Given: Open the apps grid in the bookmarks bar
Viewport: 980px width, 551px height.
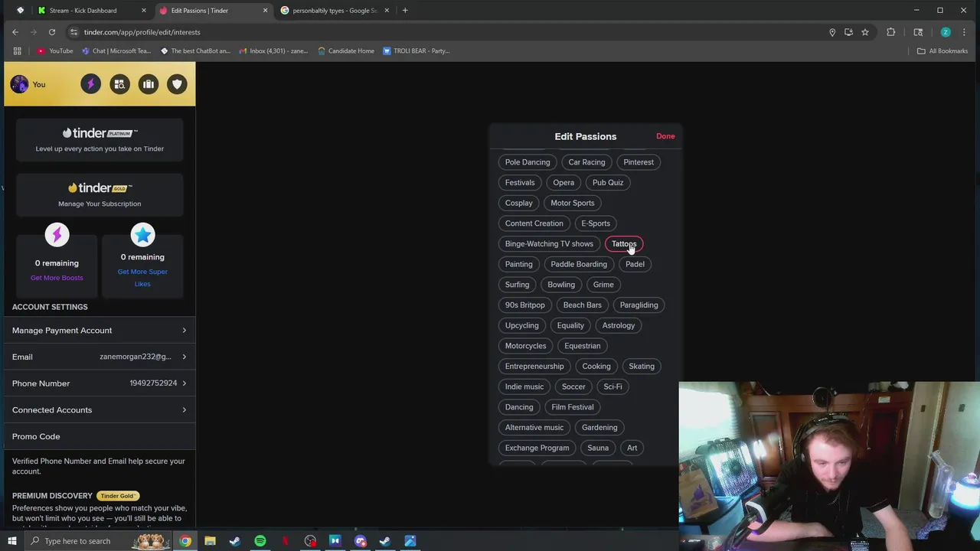Looking at the screenshot, I should pyautogui.click(x=17, y=51).
